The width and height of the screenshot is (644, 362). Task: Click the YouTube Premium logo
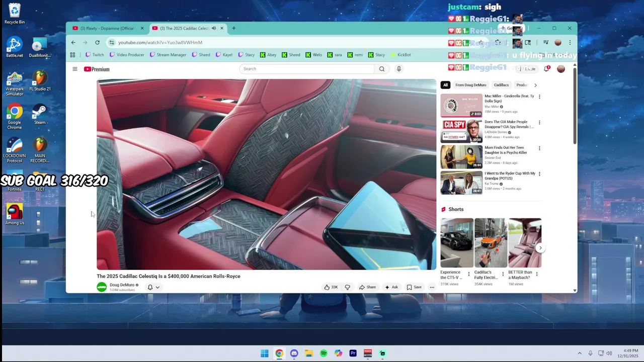tap(97, 69)
